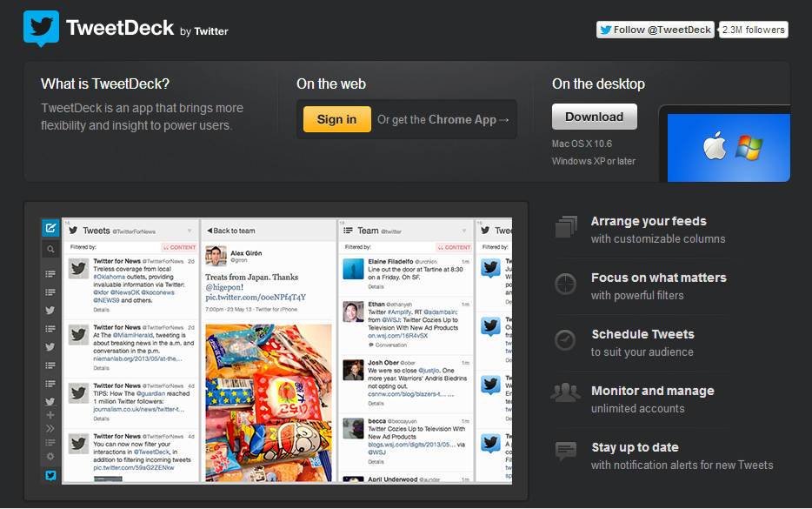Click the Focus on what matters crosshair icon
The height and width of the screenshot is (509, 812).
(565, 284)
